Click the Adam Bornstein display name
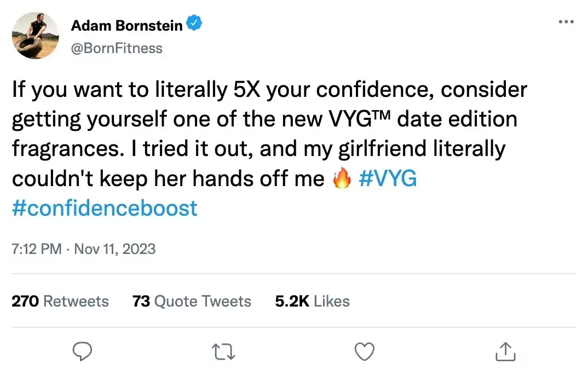The height and width of the screenshot is (387, 588). [127, 26]
